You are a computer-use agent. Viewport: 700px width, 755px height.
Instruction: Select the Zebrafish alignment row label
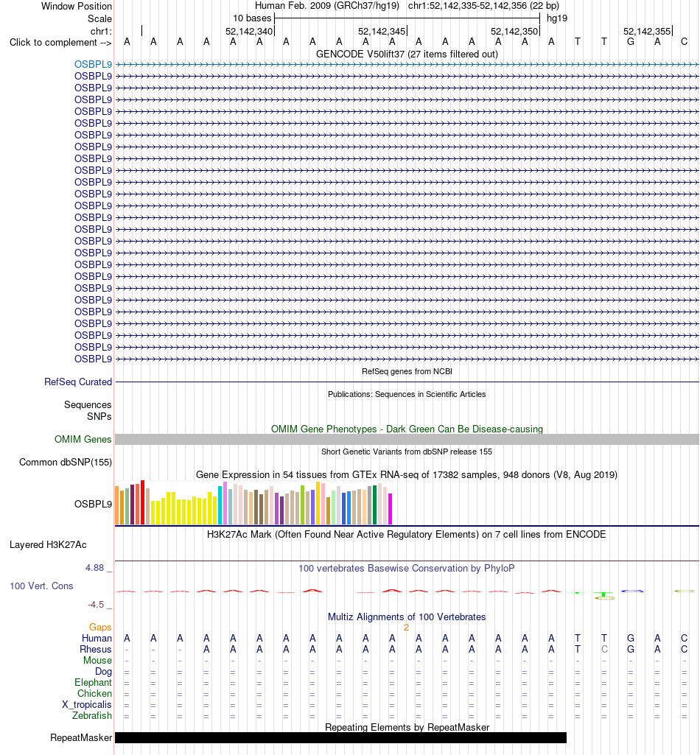92,715
